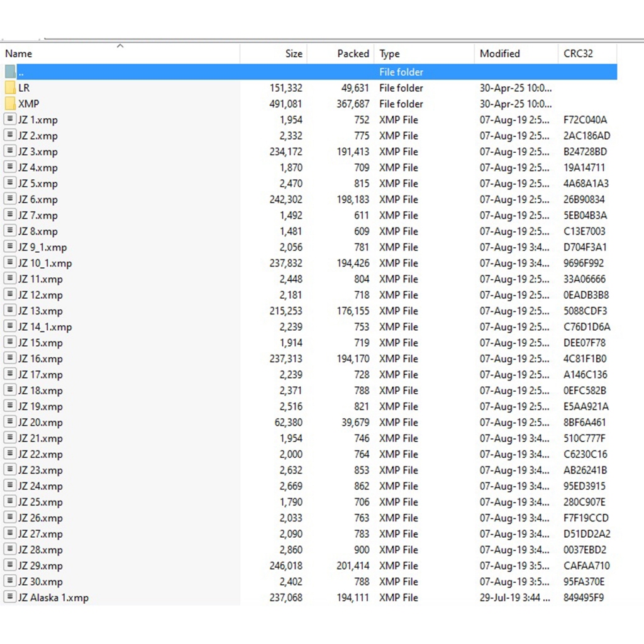Sort files by the Size column header
Image resolution: width=644 pixels, height=644 pixels.
(293, 54)
